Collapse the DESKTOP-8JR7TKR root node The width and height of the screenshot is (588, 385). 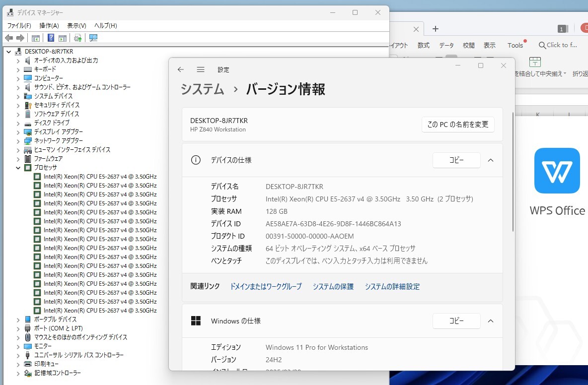[x=9, y=52]
